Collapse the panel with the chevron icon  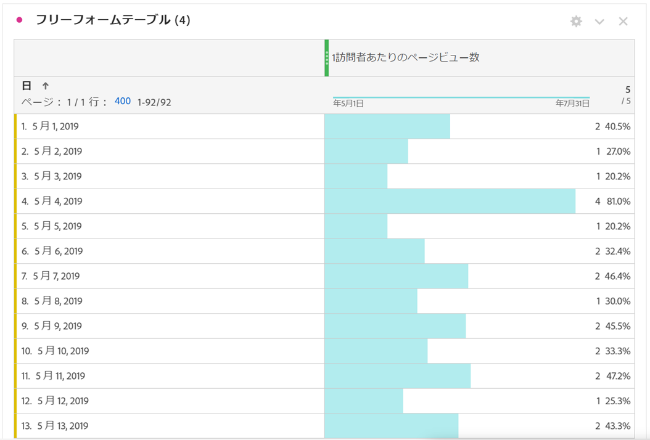point(600,21)
